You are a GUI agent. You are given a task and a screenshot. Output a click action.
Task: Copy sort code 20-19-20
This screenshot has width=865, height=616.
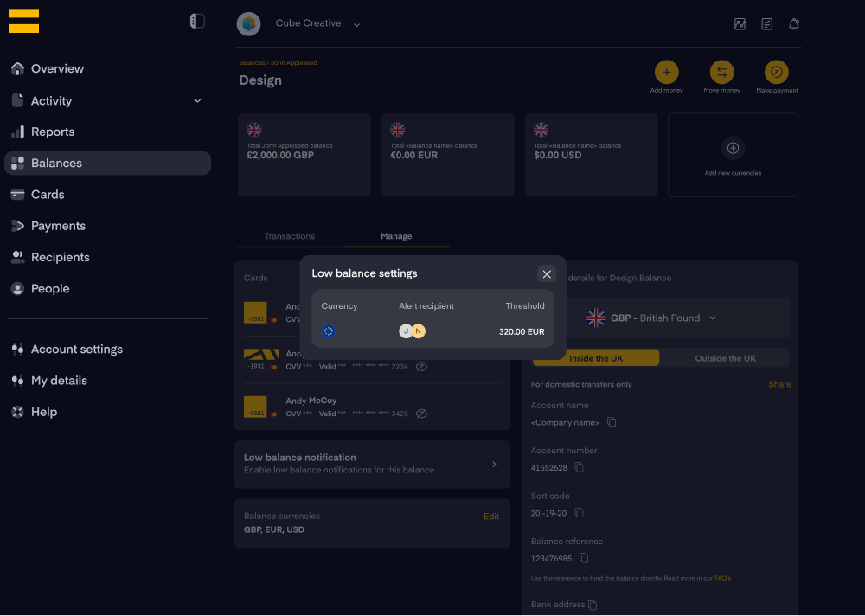tap(579, 513)
